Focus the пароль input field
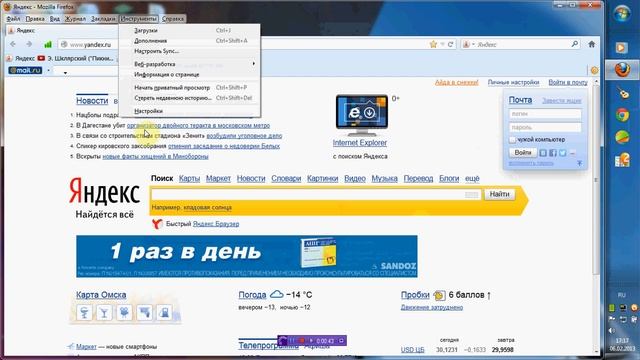 tap(545, 127)
